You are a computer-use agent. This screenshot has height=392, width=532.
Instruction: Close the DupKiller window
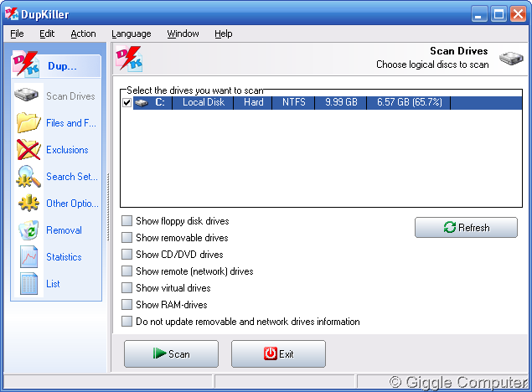(518, 14)
